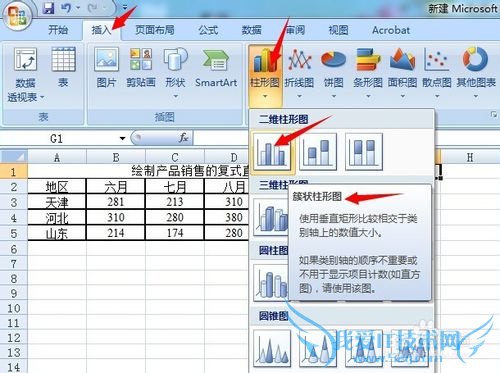The width and height of the screenshot is (500, 373).
Task: Open the Acrobat tab
Action: 391,30
